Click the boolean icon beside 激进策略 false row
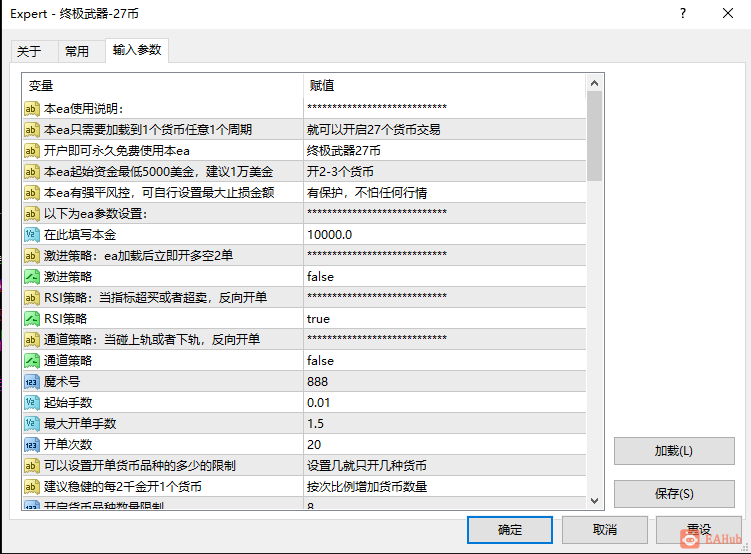This screenshot has height=554, width=751. click(31, 277)
